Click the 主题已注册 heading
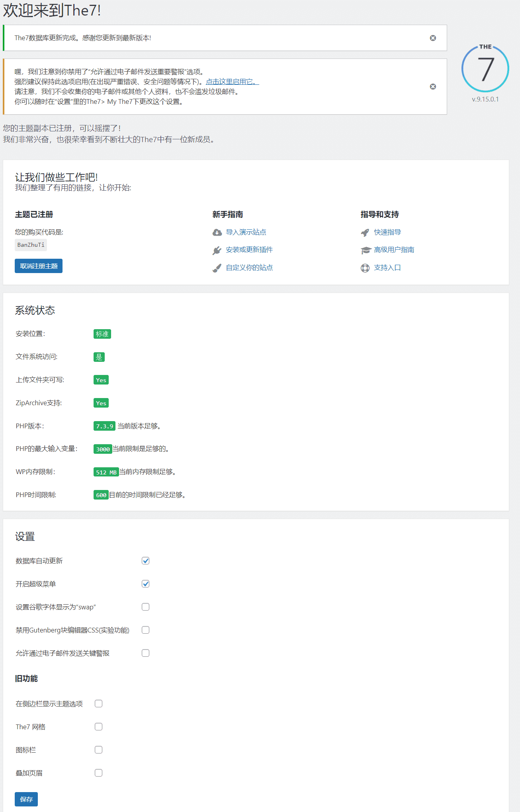Image resolution: width=520 pixels, height=812 pixels. point(34,215)
